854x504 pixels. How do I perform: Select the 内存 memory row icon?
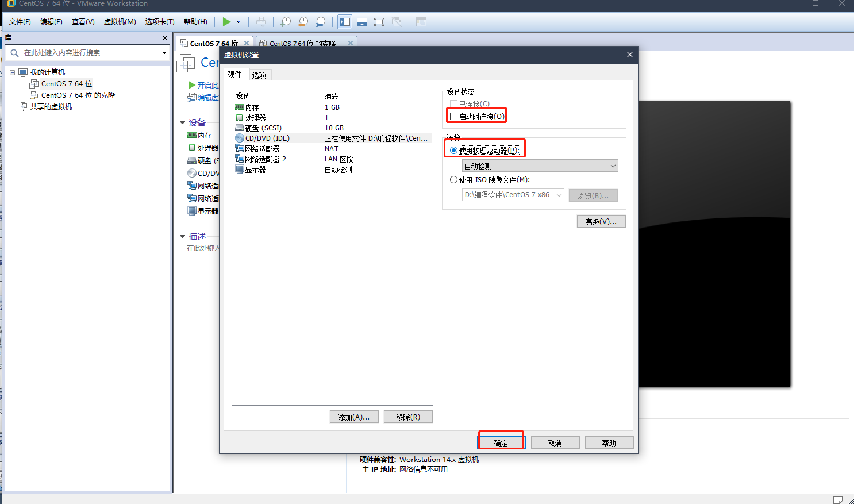(x=240, y=107)
